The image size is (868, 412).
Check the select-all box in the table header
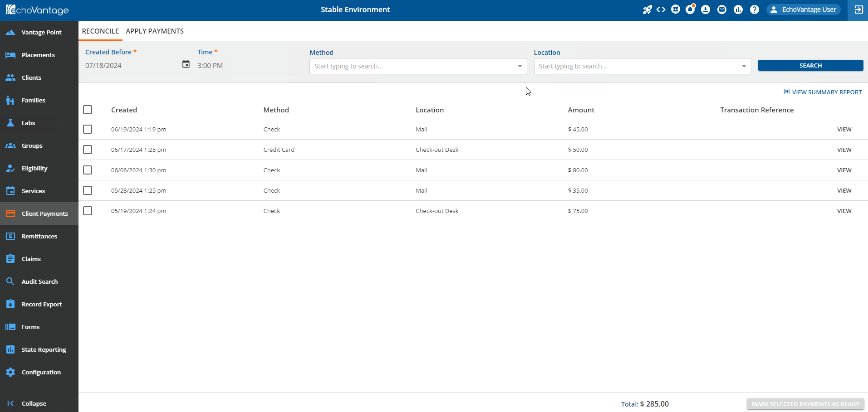point(87,109)
